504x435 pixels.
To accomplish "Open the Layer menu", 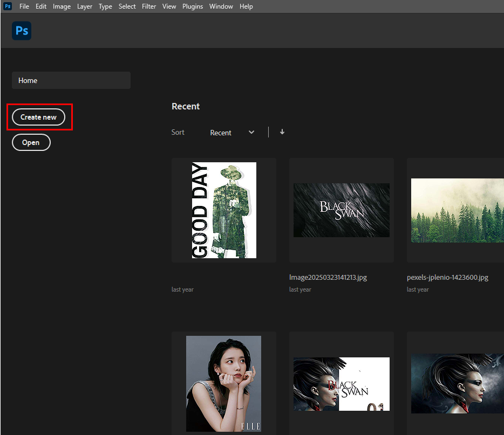I will click(x=85, y=6).
